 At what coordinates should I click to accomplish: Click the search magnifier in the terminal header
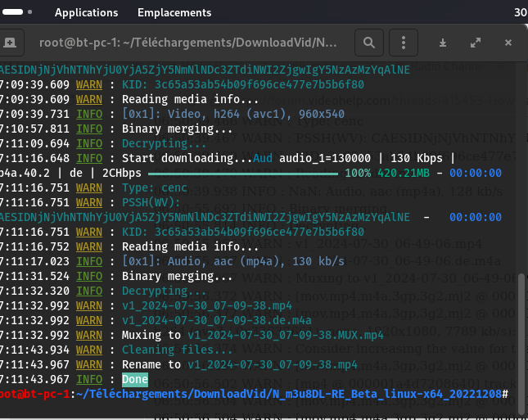tap(369, 43)
